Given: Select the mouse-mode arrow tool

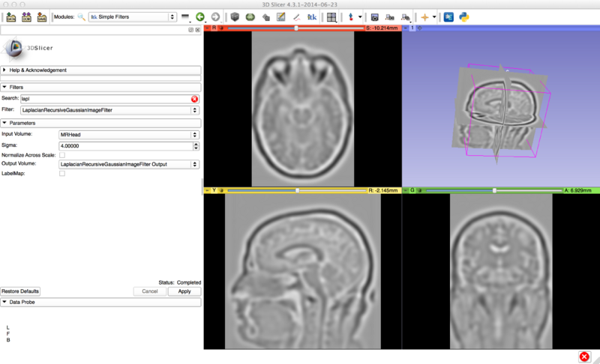Looking at the screenshot, I should tap(350, 16).
